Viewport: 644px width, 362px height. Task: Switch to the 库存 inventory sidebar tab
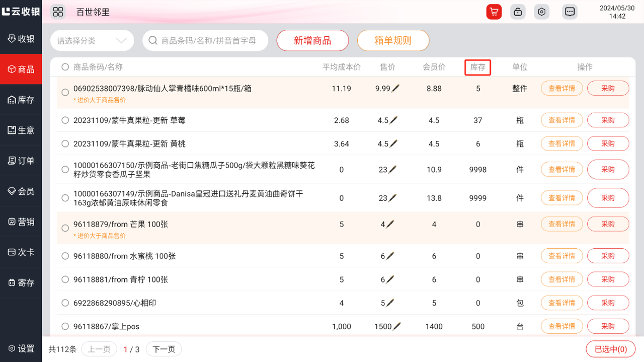[x=21, y=100]
